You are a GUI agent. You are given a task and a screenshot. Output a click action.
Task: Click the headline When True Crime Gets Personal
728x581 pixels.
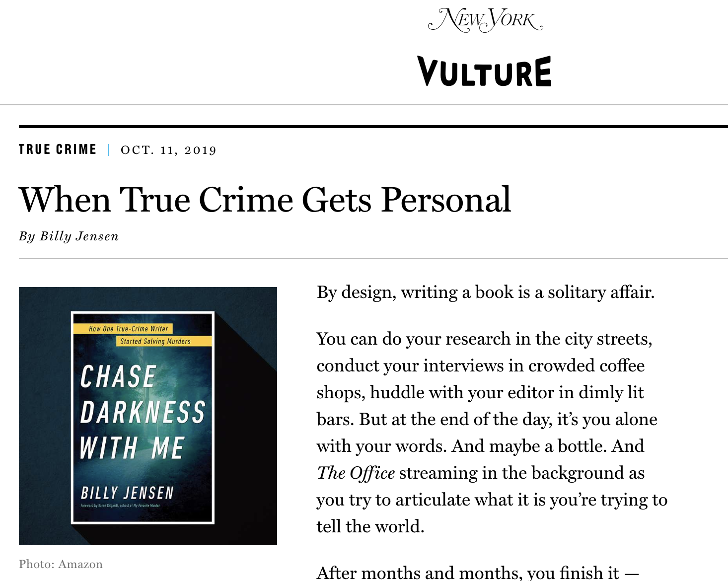pos(265,200)
